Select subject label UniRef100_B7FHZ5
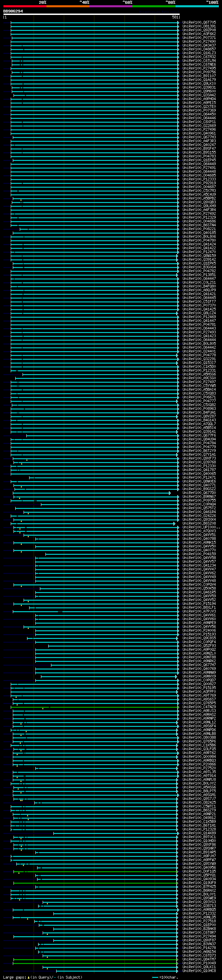222x980 pixels. tap(199, 887)
